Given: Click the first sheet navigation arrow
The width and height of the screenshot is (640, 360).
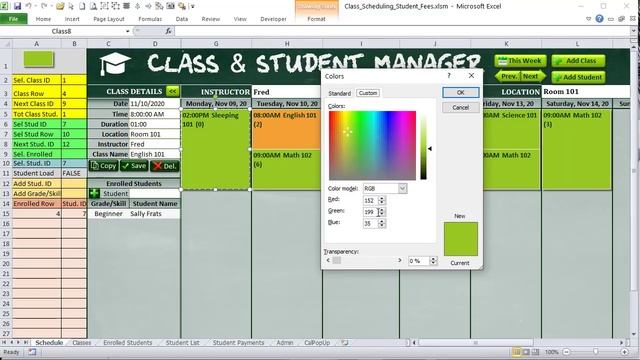Looking at the screenshot, I should (x=4, y=343).
